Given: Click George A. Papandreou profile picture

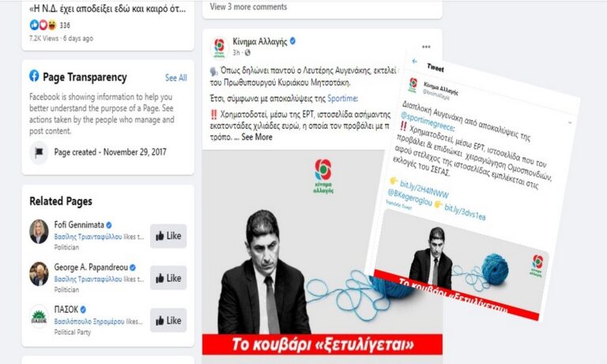Looking at the screenshot, I should pyautogui.click(x=39, y=274).
